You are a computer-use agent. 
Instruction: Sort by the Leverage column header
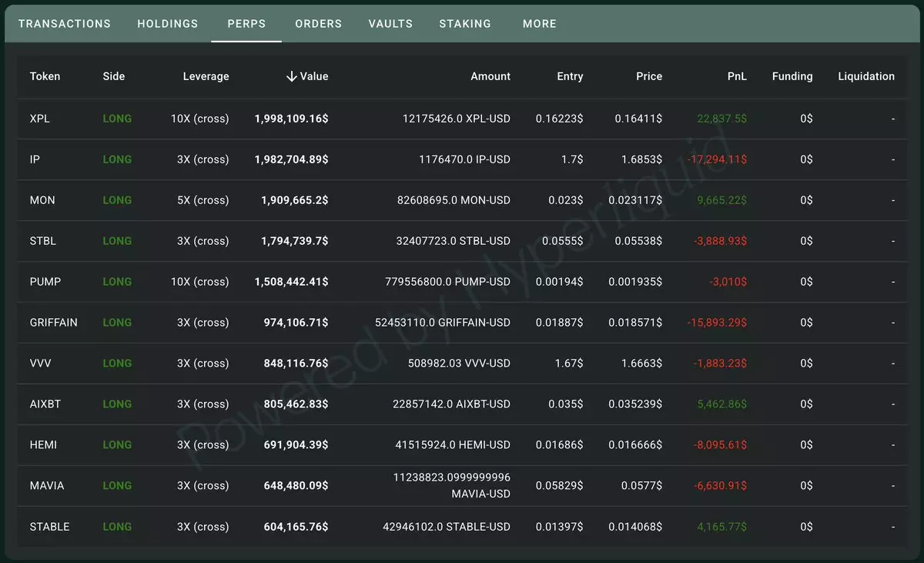pos(206,76)
